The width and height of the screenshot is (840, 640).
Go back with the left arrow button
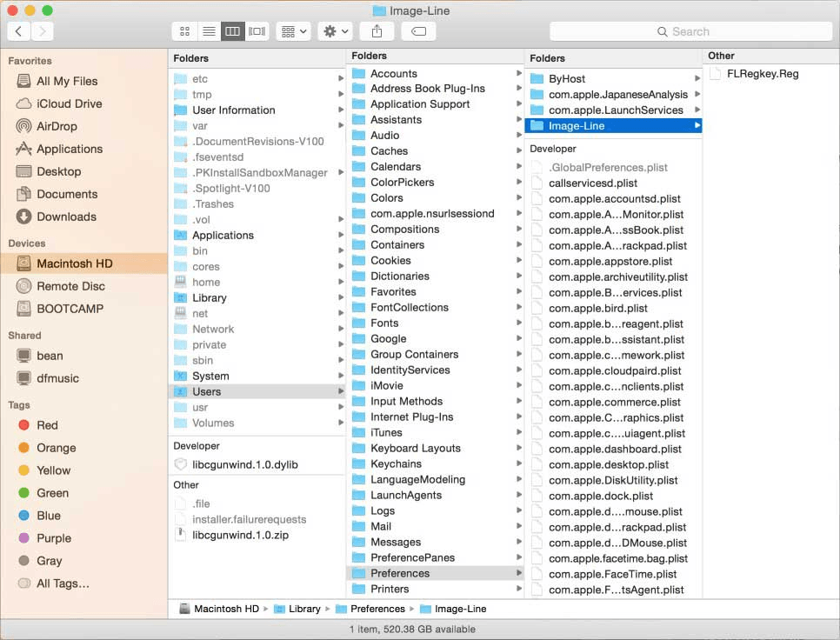(19, 31)
